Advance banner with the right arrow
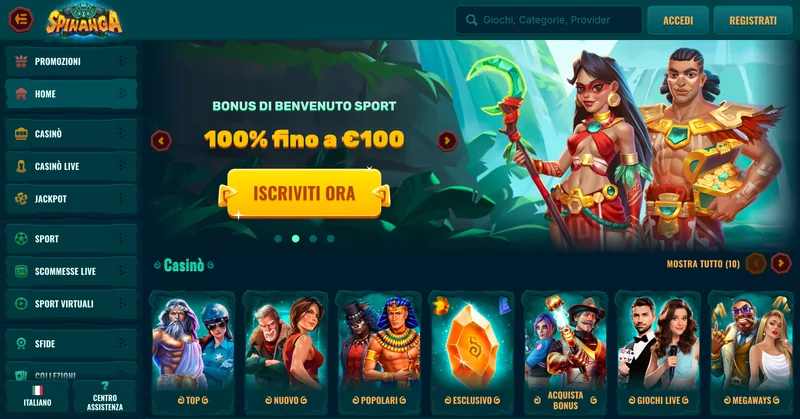 click(447, 140)
